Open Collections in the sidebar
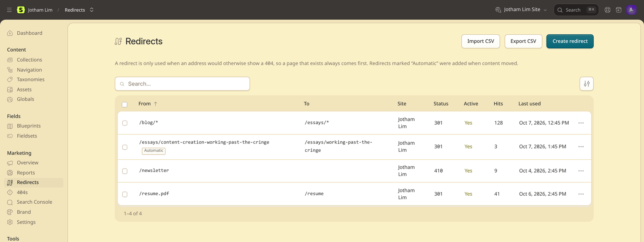Image resolution: width=644 pixels, height=242 pixels. pos(29,60)
